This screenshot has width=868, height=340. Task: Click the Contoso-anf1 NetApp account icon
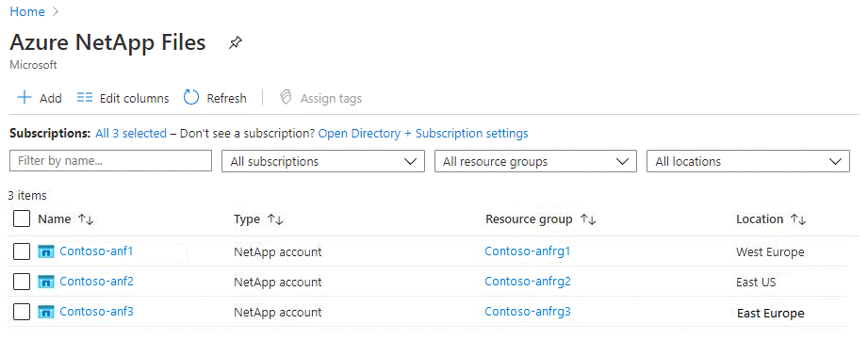click(46, 251)
